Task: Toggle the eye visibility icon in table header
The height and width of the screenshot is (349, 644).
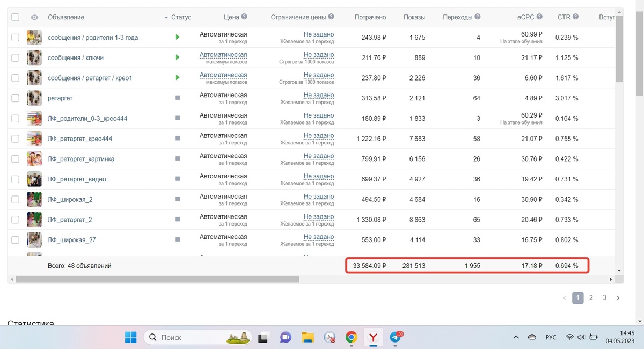Action: (x=34, y=17)
